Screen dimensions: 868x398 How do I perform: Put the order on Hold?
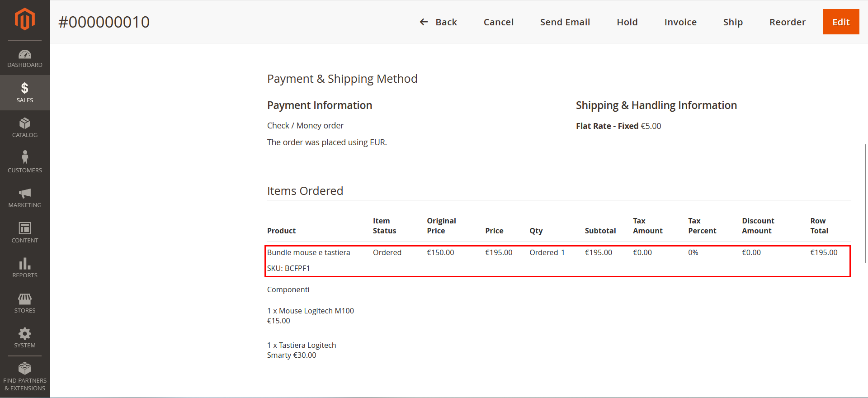click(x=627, y=22)
